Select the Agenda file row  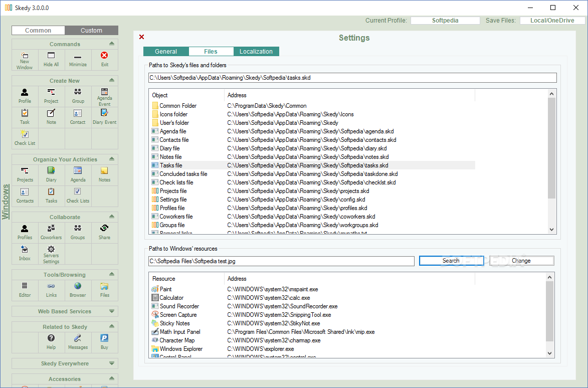313,131
